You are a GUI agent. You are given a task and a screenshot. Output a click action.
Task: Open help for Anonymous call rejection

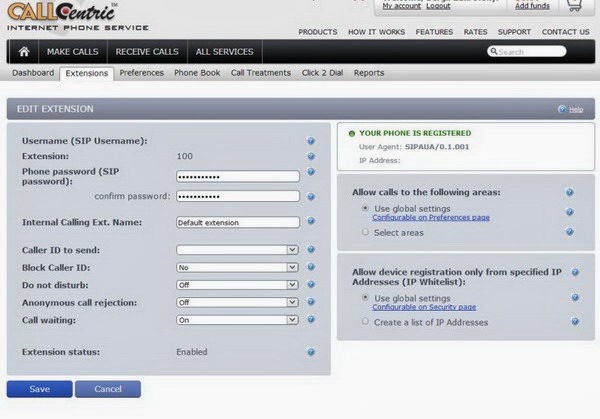[311, 302]
